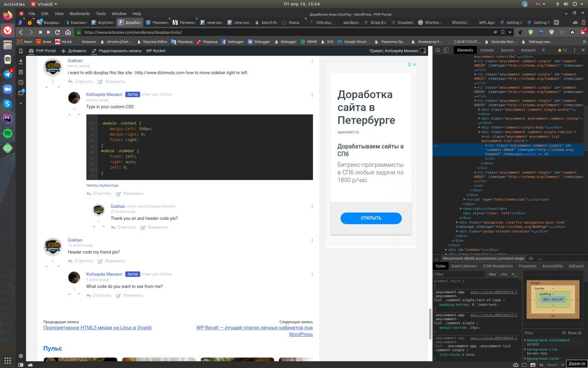The width and height of the screenshot is (588, 368).
Task: Open PhpStorm from the Ubuntu dock
Action: point(8,119)
